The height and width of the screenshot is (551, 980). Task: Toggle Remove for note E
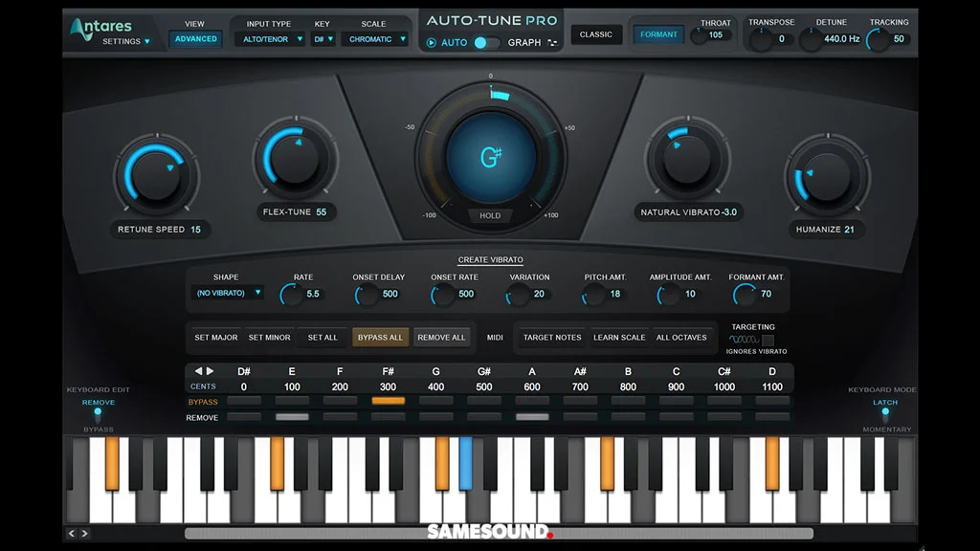292,417
